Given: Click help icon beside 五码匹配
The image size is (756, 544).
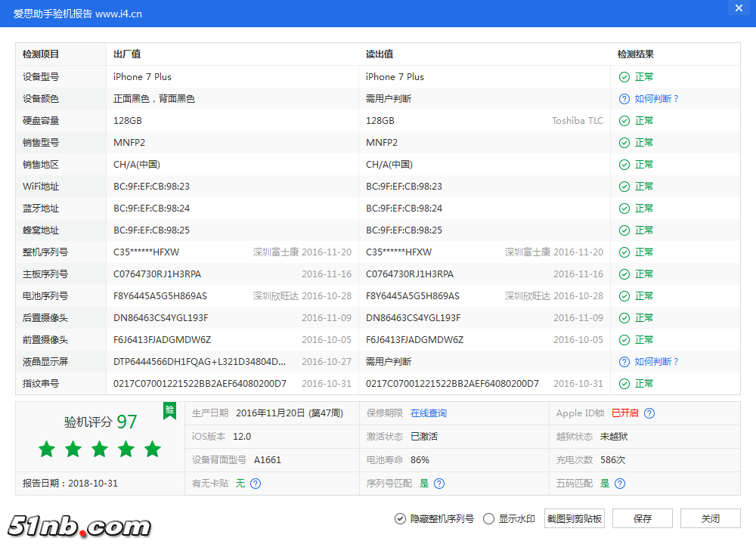Looking at the screenshot, I should tap(620, 484).
